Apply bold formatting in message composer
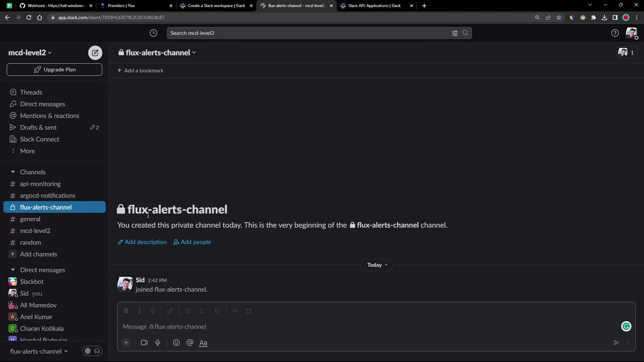The height and width of the screenshot is (362, 644). pyautogui.click(x=126, y=311)
